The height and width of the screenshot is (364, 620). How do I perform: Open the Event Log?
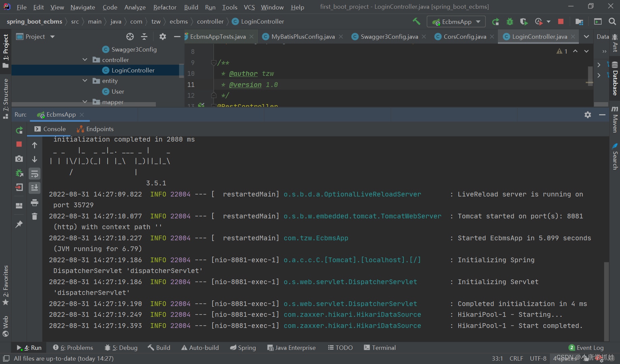click(x=586, y=347)
